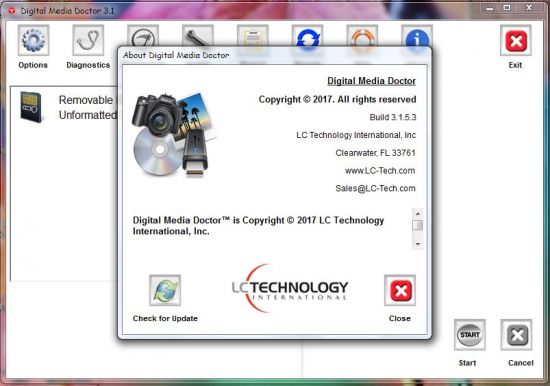The width and height of the screenshot is (550, 386).
Task: Click the 'Diagnostics' label
Action: 88,65
